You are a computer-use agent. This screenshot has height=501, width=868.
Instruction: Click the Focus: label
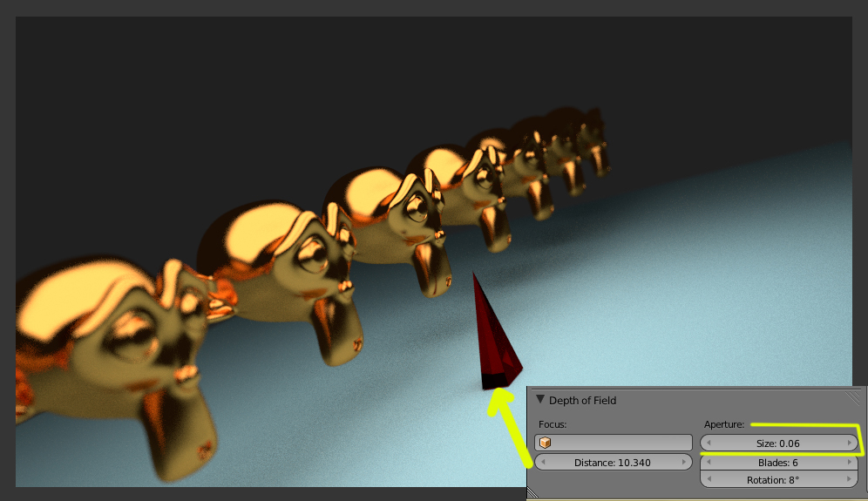(553, 424)
